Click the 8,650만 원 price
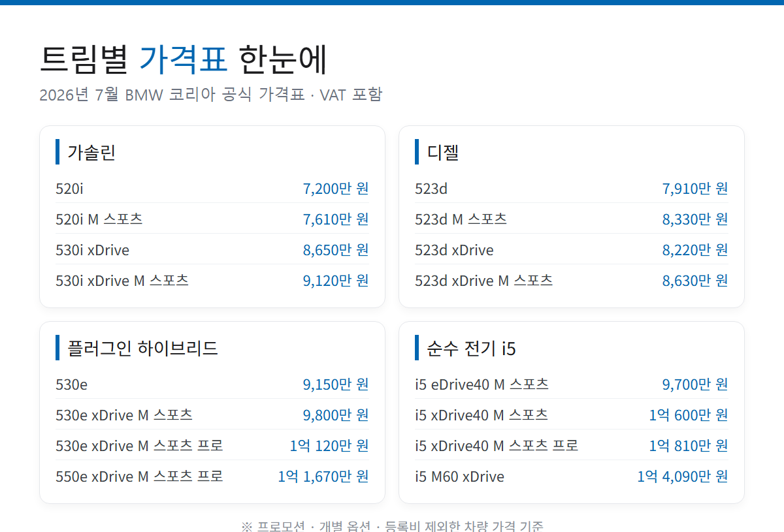 (x=336, y=250)
